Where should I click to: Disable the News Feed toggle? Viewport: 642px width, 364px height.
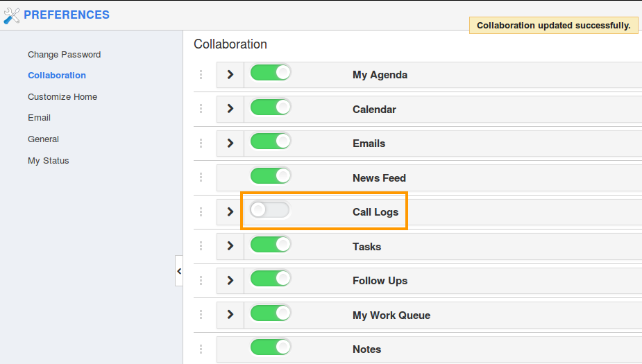click(x=270, y=176)
